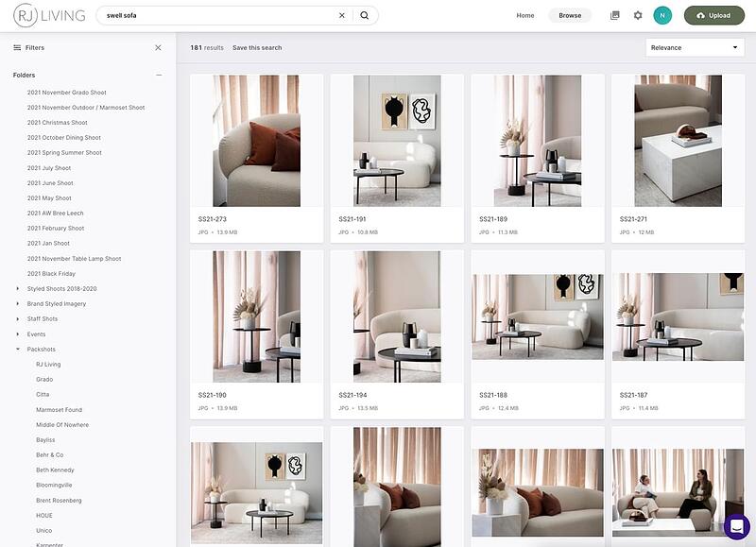This screenshot has height=547, width=756.
Task: Open the user avatar N menu
Action: click(662, 15)
